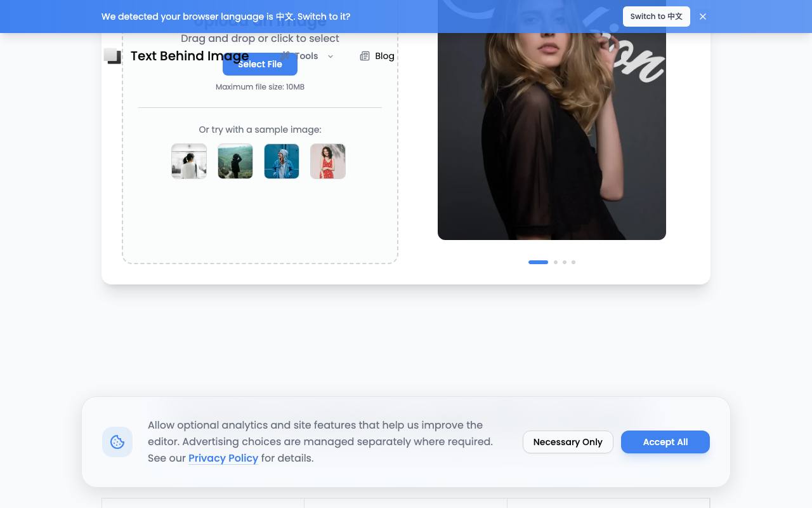The height and width of the screenshot is (508, 812).
Task: Click the language detection message text
Action: click(226, 17)
